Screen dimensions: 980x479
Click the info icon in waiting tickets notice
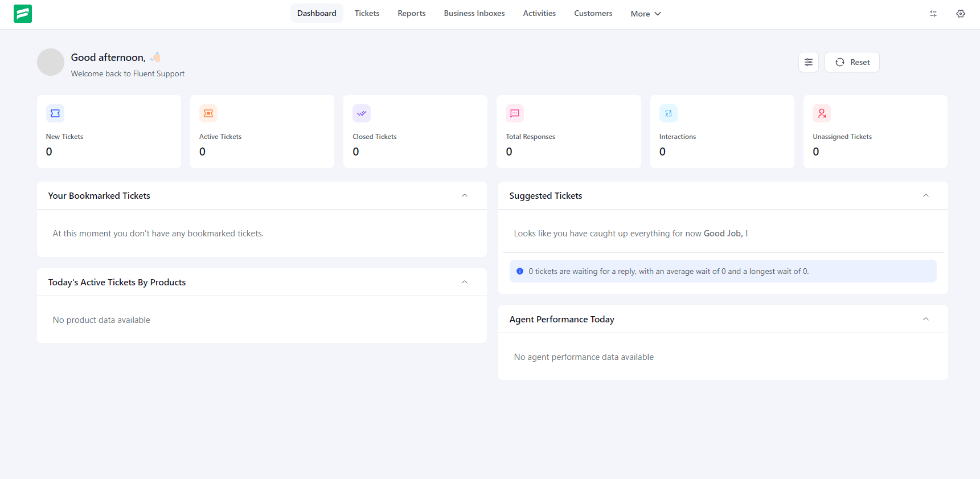click(520, 271)
